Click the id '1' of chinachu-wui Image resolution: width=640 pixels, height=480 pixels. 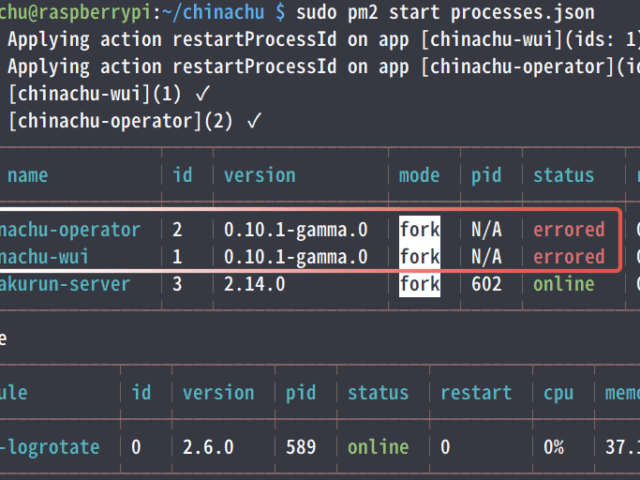tap(177, 257)
